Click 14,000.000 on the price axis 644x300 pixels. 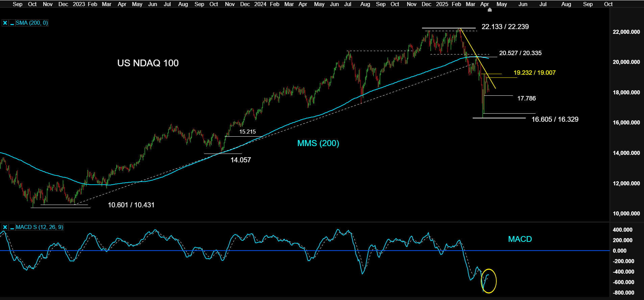coord(626,153)
